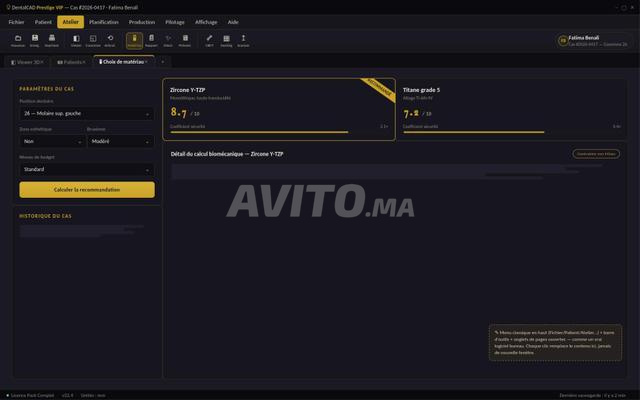Click the outlined button beside the biomechanical detail heading
The height and width of the screenshot is (400, 640).
[x=596, y=154]
